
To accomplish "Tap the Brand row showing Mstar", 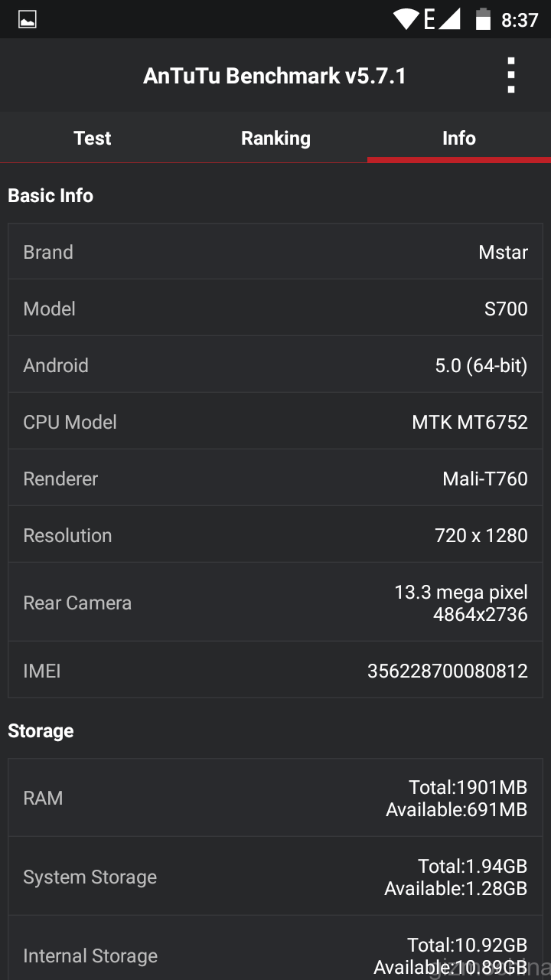I will coord(275,252).
